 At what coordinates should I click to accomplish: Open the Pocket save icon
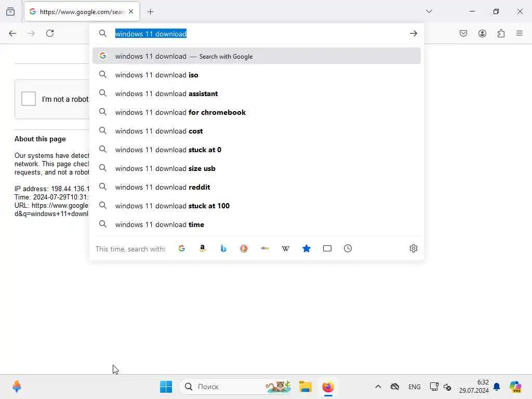coord(463,33)
